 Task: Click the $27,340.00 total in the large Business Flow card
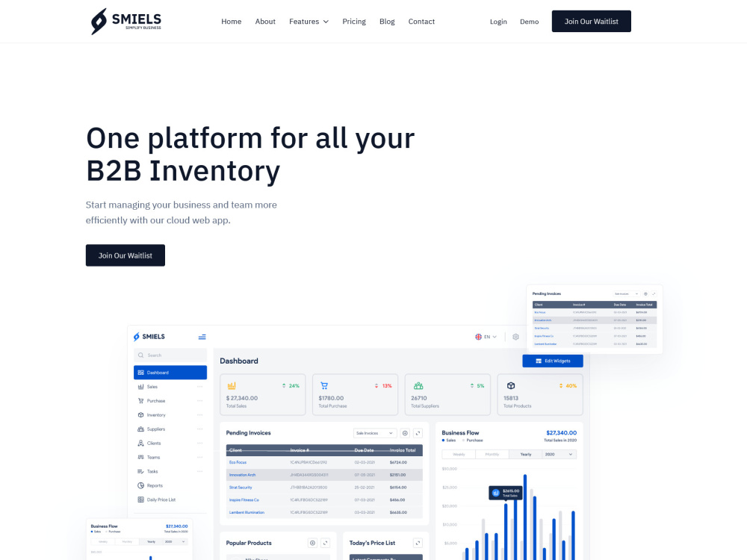pyautogui.click(x=561, y=433)
